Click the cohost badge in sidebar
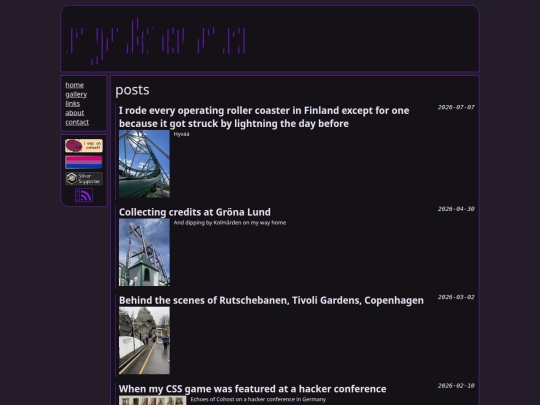This screenshot has height=405, width=540. click(x=84, y=146)
